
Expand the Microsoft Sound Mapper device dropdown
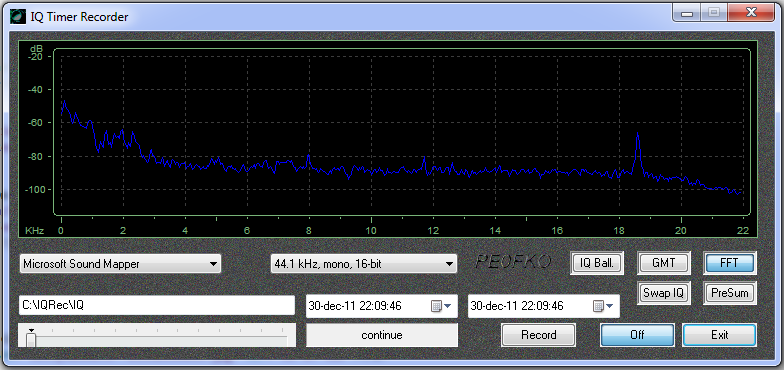120,264
